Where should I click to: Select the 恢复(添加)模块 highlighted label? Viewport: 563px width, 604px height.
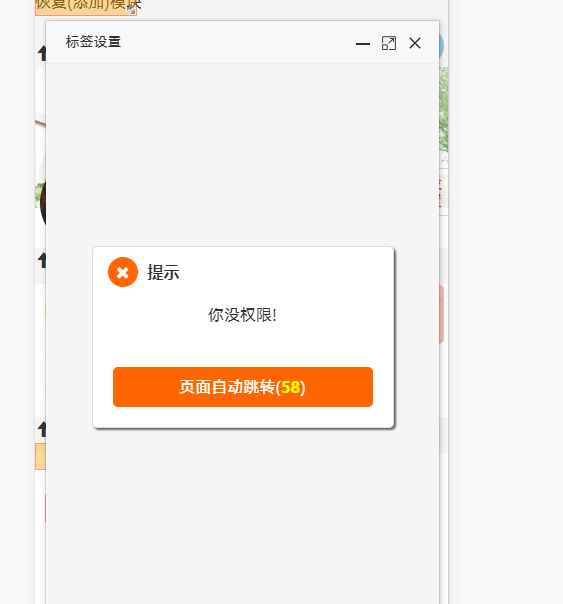tap(85, 7)
